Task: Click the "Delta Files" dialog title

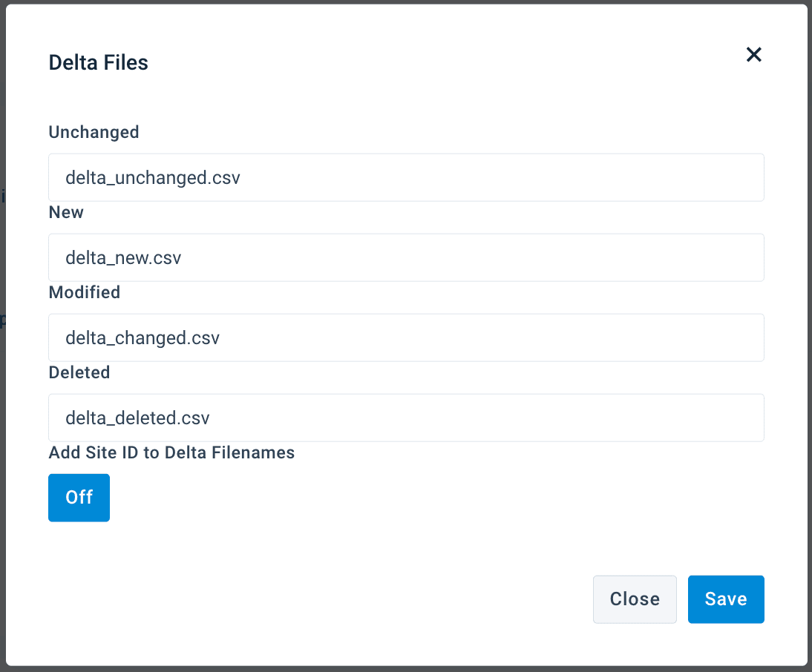Action: (98, 63)
